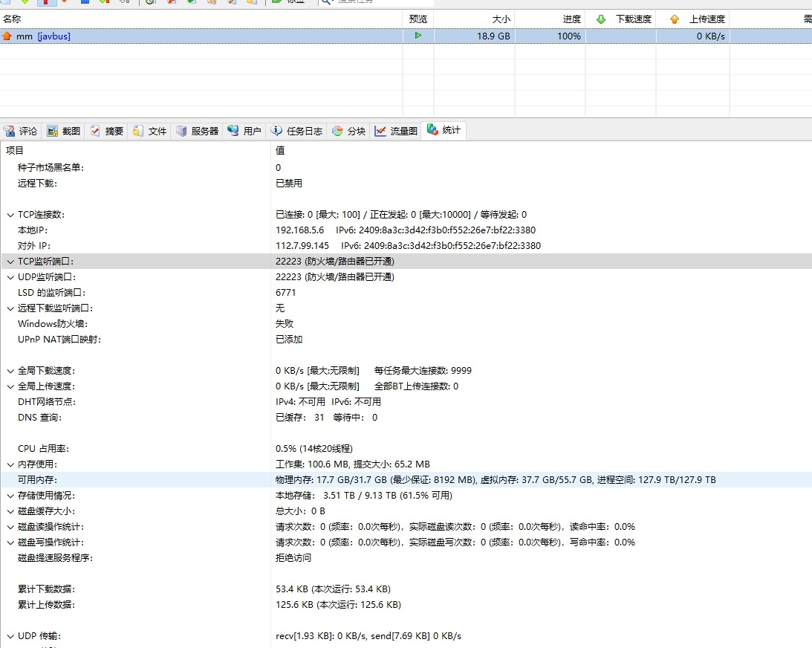Collapse the TCP连接数 section
Viewport: 812px width, 648px height.
10,215
